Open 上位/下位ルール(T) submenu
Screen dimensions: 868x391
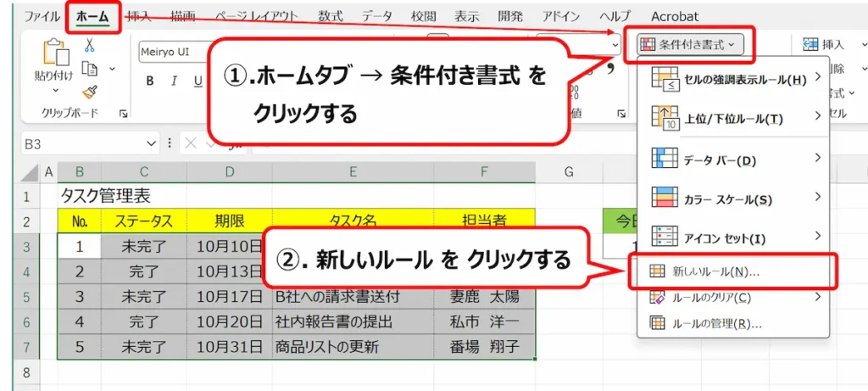(x=733, y=118)
